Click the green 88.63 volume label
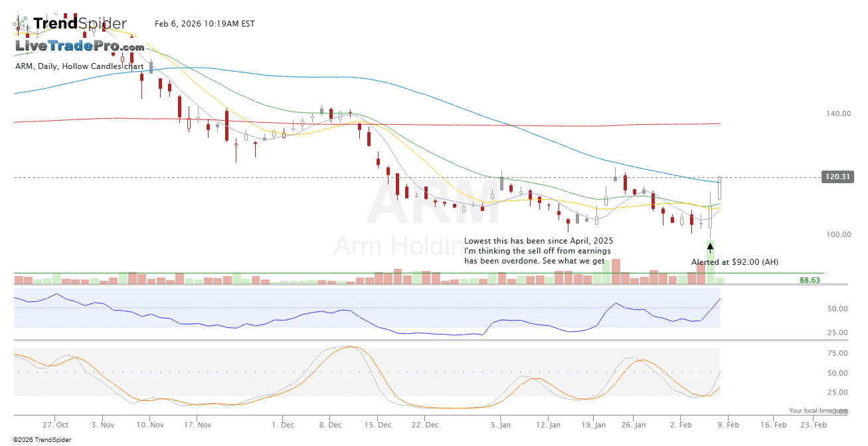This screenshot has height=446, width=868. click(x=810, y=281)
